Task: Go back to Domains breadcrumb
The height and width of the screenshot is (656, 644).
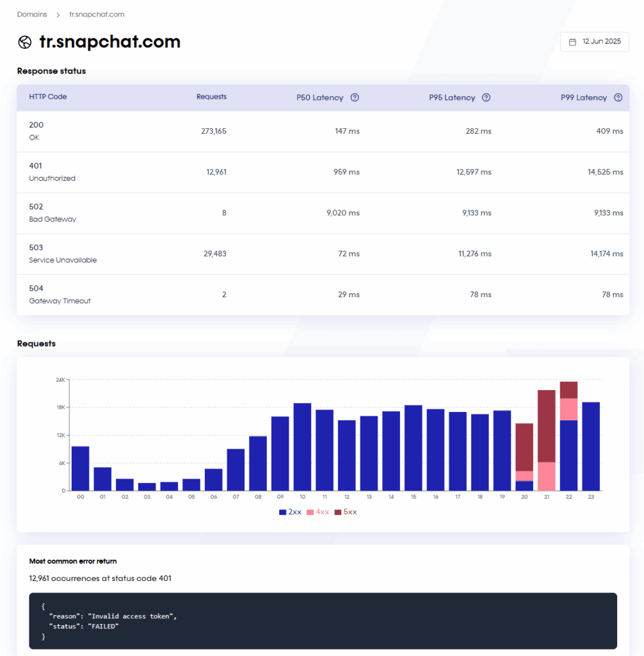Action: click(x=32, y=14)
